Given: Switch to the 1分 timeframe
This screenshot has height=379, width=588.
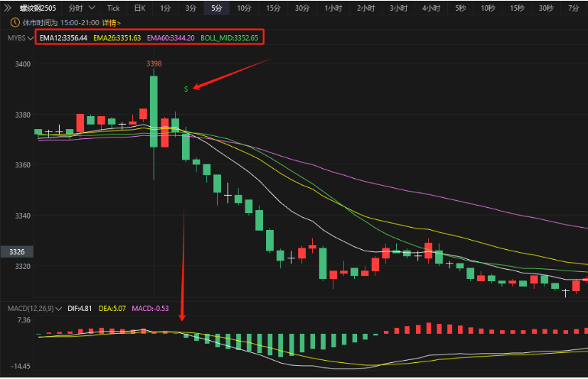Looking at the screenshot, I should point(165,8).
